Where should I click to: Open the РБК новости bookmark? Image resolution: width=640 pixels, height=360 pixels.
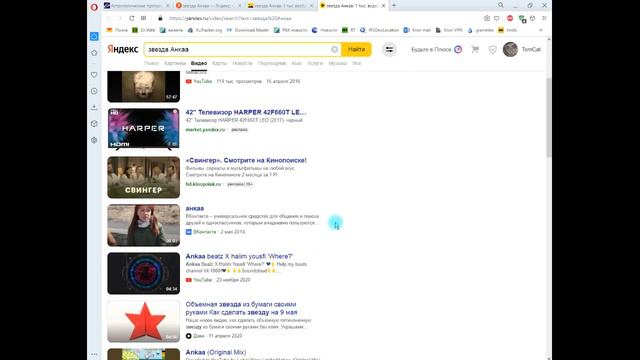291,30
